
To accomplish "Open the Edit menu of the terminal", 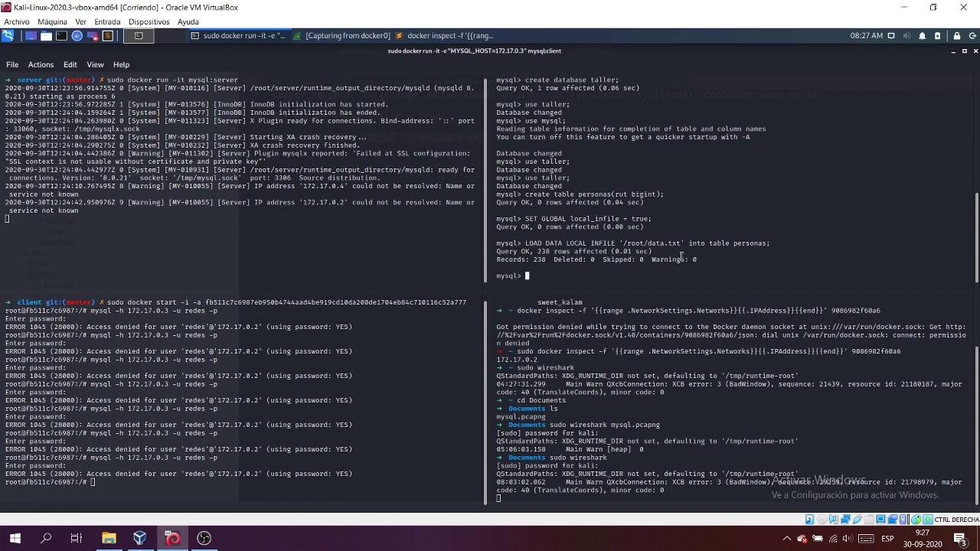I will click(x=70, y=65).
